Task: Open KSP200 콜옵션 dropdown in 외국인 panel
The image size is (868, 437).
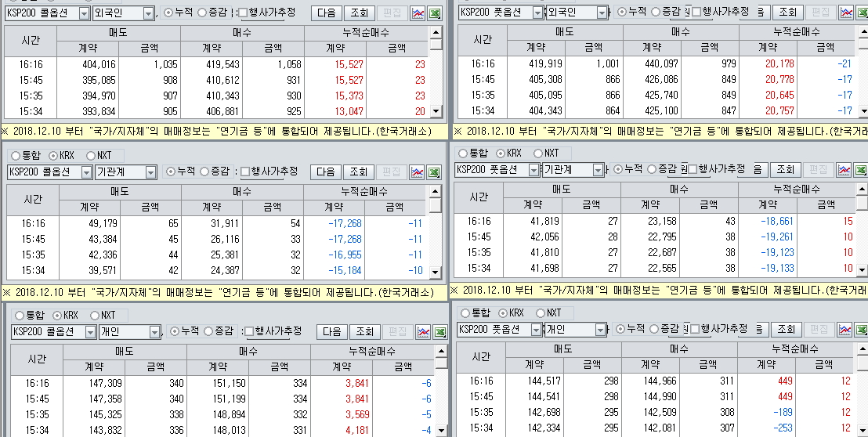Action: click(x=84, y=13)
